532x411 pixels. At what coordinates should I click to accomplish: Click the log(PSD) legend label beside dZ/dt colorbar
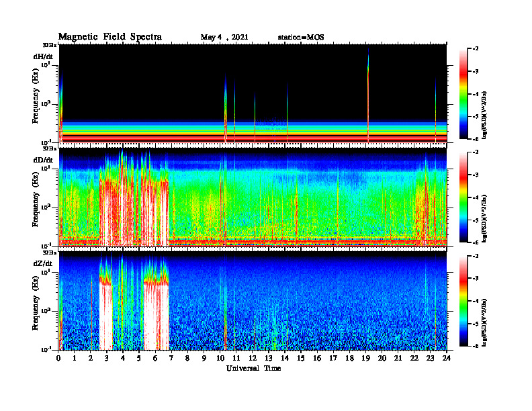(484, 322)
